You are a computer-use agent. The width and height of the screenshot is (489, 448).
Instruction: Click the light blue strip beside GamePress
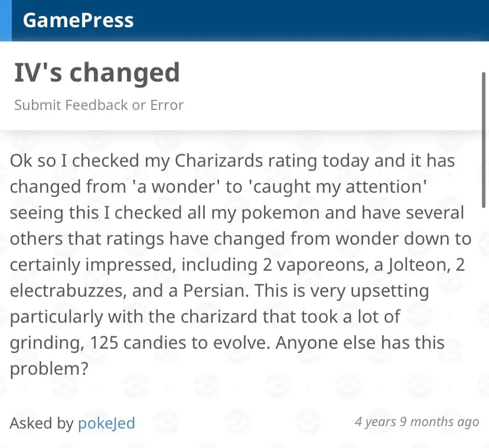pos(6,20)
